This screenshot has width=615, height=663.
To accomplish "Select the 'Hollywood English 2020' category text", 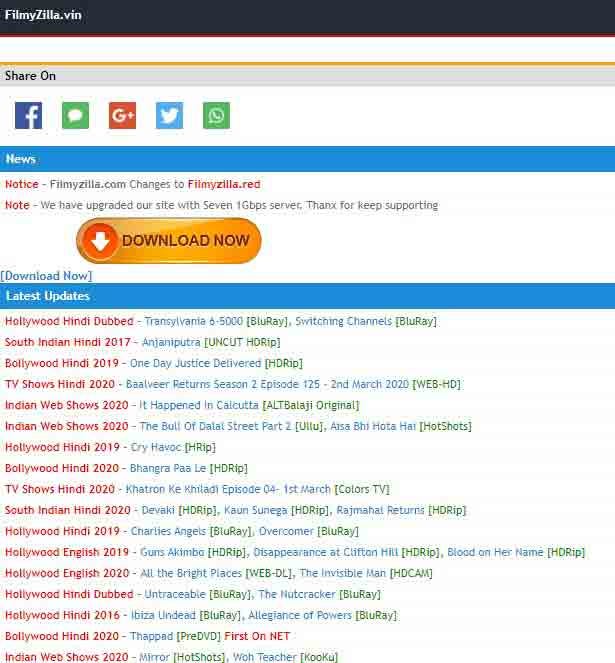I will tap(67, 573).
